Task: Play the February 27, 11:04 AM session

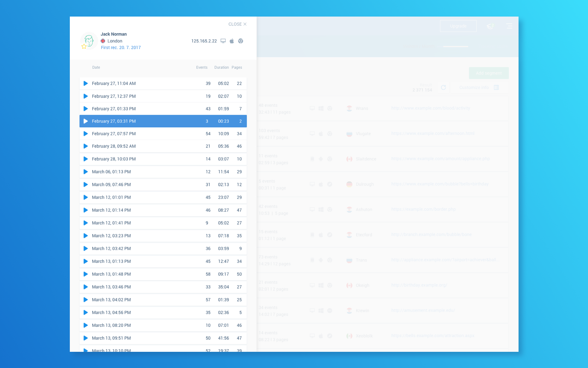Action: click(86, 84)
